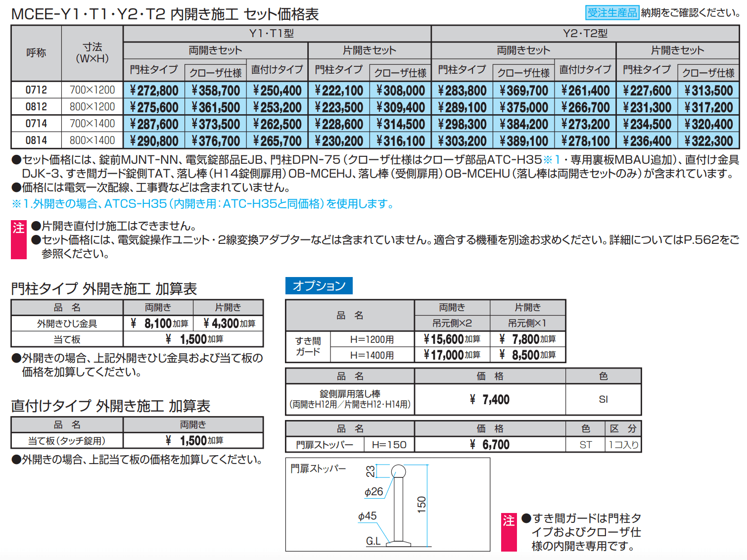The width and height of the screenshot is (747, 560).
Task: Select the ¥8,100加算 value
Action: (158, 324)
